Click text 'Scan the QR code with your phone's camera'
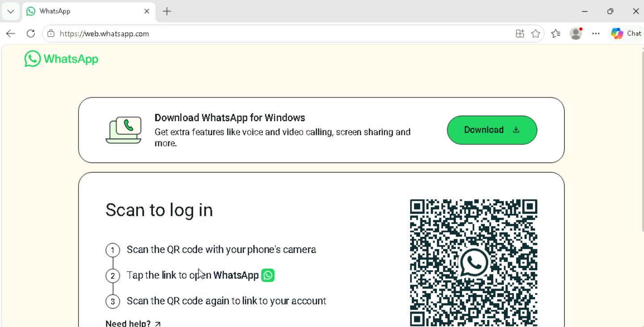This screenshot has width=644, height=327. coord(221,249)
